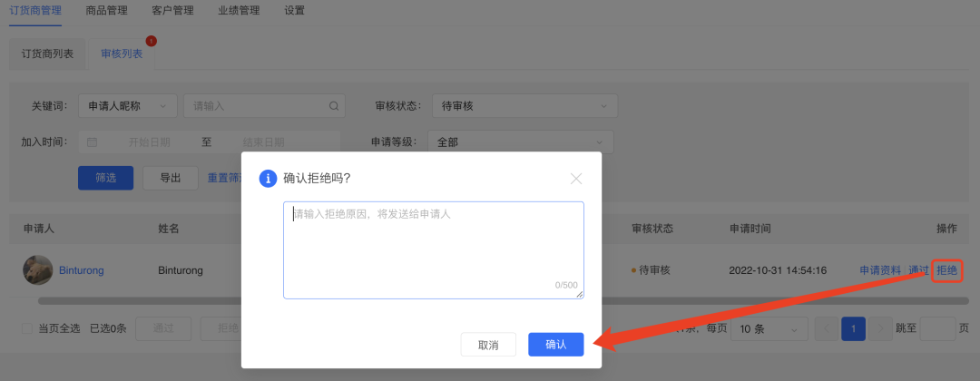Click the bulk 通过 button at bottom
The image size is (980, 381).
click(x=163, y=328)
